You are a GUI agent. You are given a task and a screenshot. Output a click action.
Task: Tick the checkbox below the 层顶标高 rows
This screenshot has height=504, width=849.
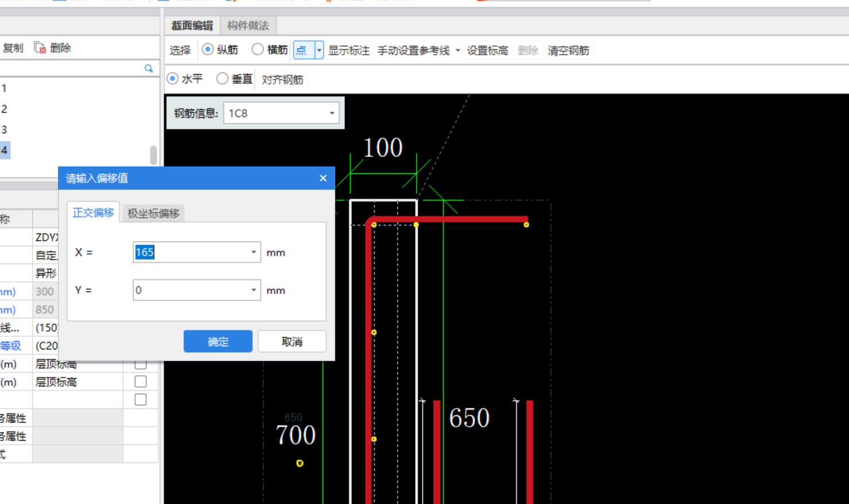click(140, 400)
